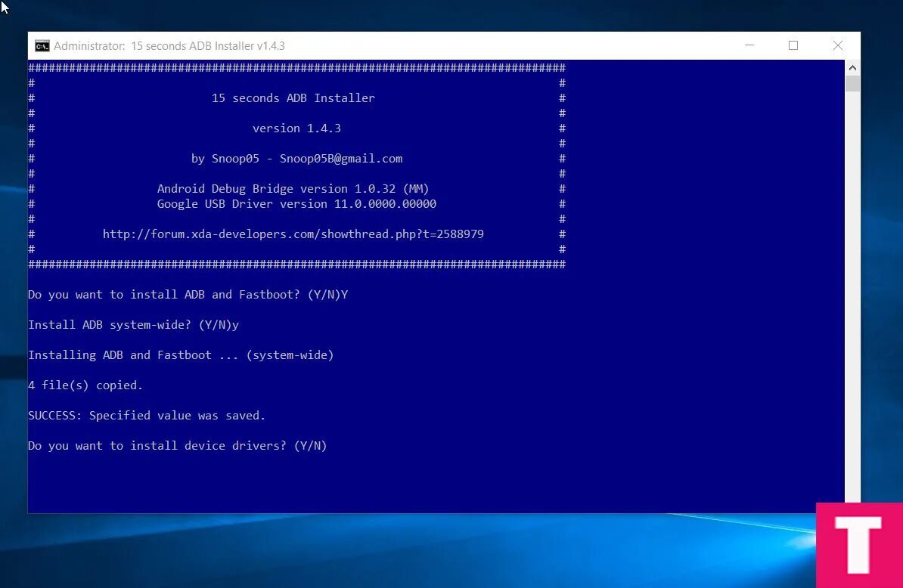Click "Installing ADB and Fastboot ... (system-wide)" line
Image resolution: width=903 pixels, height=588 pixels.
click(x=181, y=355)
